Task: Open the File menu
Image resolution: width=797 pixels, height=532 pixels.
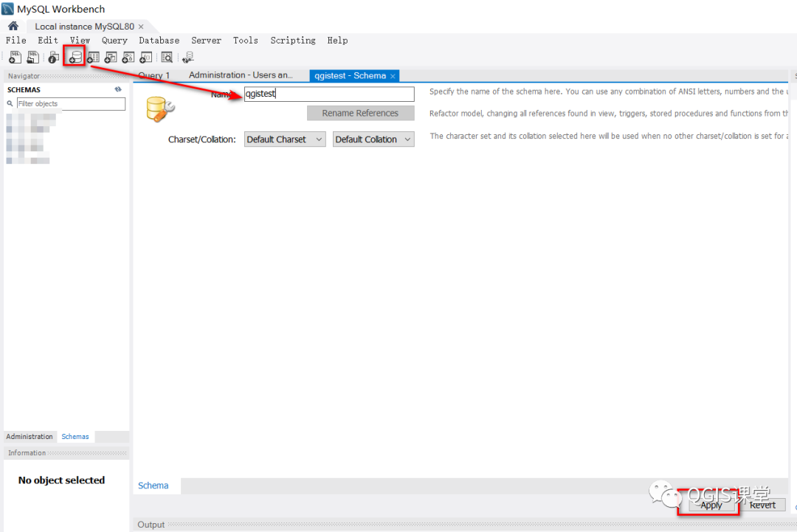Action: [15, 40]
